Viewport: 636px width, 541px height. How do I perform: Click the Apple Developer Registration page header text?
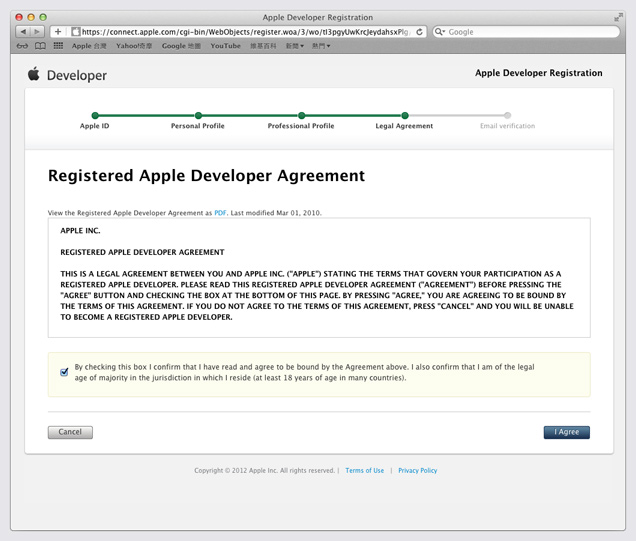tap(539, 73)
